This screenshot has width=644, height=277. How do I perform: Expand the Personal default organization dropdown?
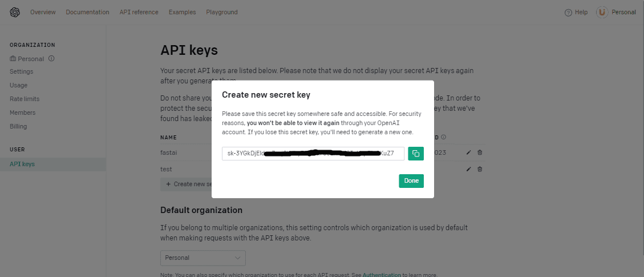point(203,258)
